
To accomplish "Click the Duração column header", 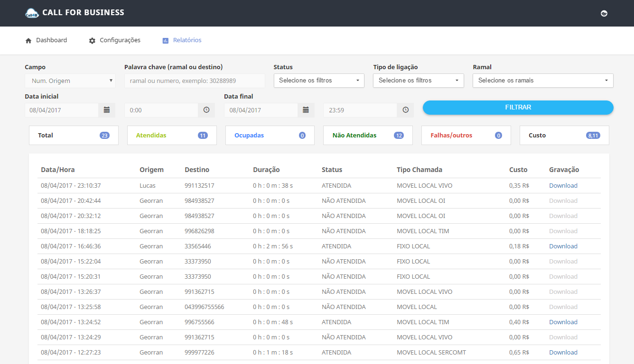I will [x=266, y=170].
